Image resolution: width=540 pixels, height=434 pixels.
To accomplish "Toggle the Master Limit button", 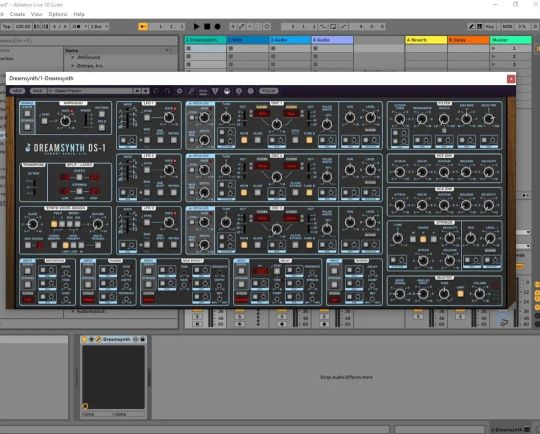I will (460, 294).
